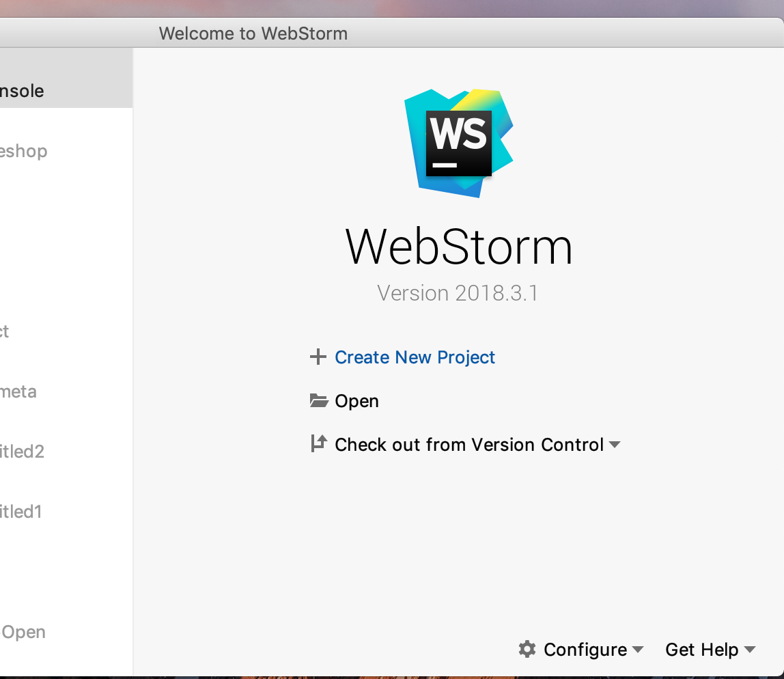Expand the Version Control dropdown arrow

tap(615, 445)
